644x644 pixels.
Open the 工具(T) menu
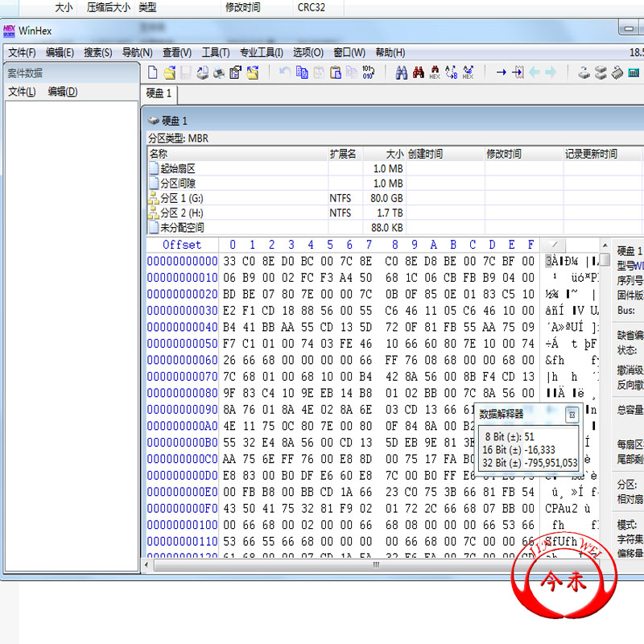click(x=215, y=52)
